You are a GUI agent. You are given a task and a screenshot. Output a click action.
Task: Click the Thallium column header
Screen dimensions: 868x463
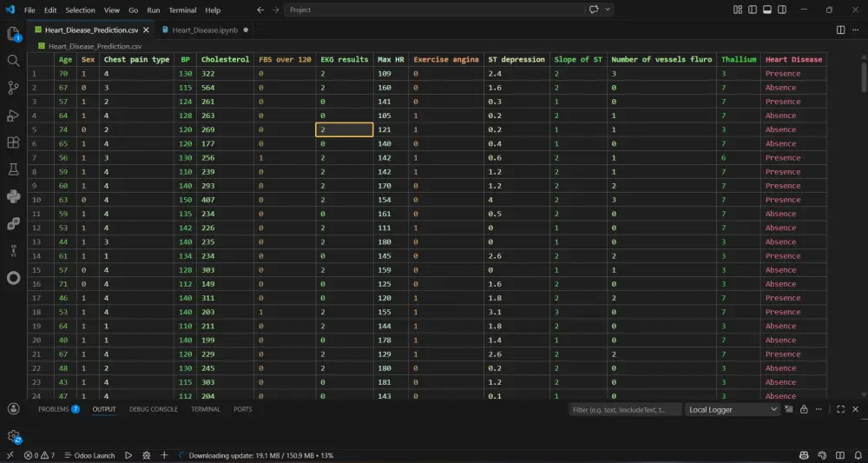(738, 59)
